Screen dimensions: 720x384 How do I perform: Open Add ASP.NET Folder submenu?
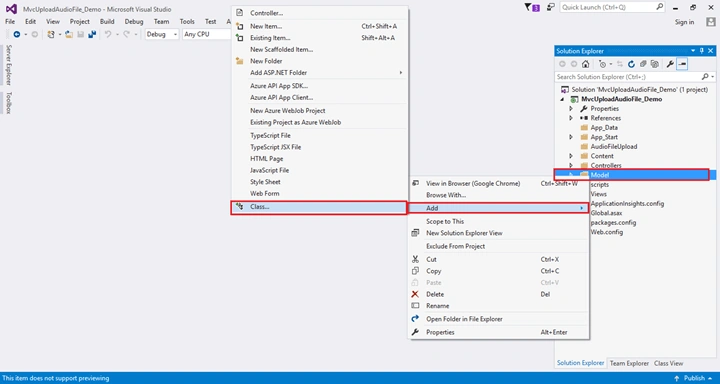click(x=320, y=73)
